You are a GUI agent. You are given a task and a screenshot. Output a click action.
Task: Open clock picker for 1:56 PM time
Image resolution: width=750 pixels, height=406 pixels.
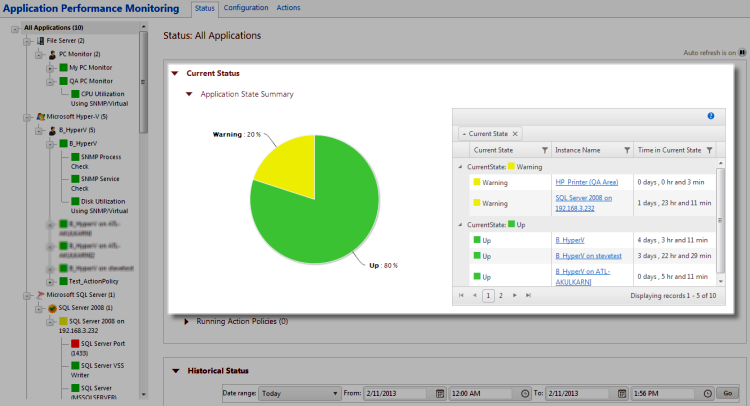click(x=709, y=393)
